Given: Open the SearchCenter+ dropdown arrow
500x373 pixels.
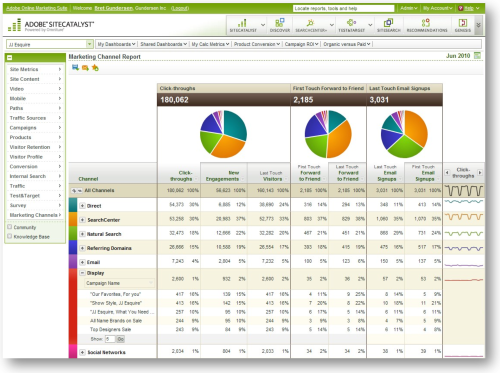Looking at the screenshot, I should tap(332, 25).
